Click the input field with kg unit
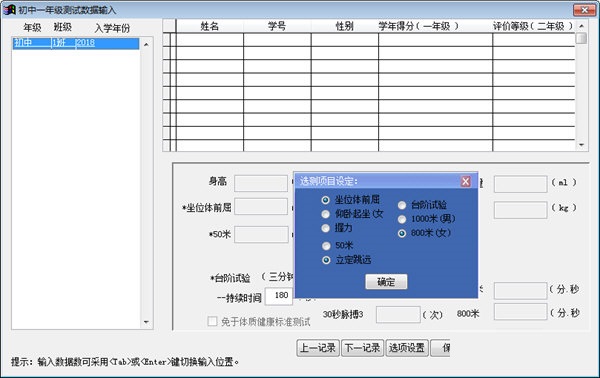Viewport: 600px width, 378px height. pos(520,210)
